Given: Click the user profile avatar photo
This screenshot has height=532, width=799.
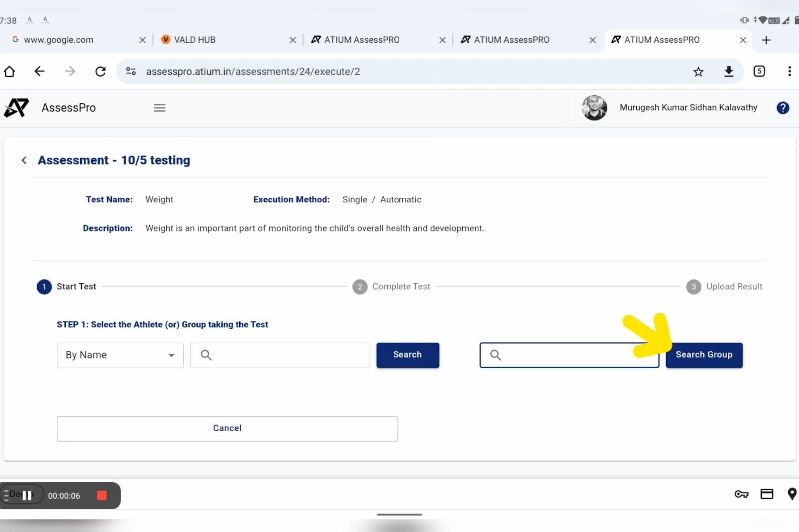Looking at the screenshot, I should pyautogui.click(x=594, y=108).
